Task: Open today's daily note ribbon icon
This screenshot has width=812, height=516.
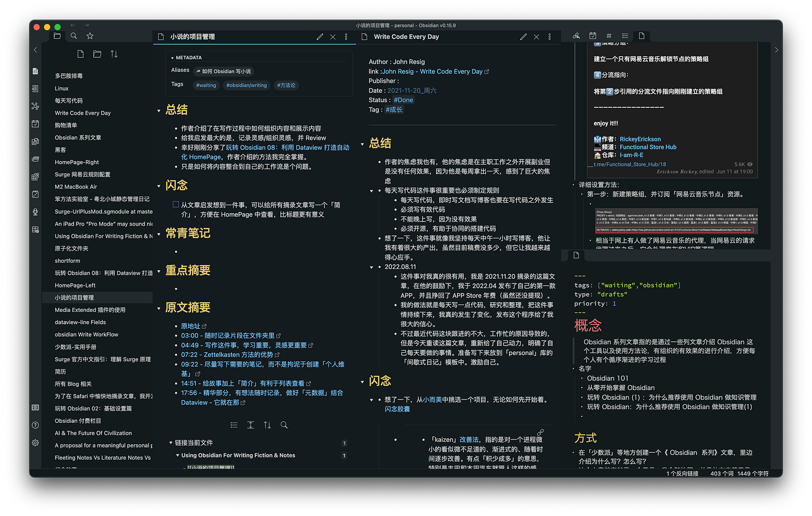Action: click(x=35, y=123)
